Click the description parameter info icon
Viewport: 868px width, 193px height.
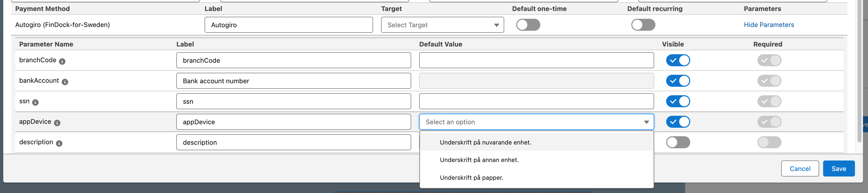(x=59, y=143)
